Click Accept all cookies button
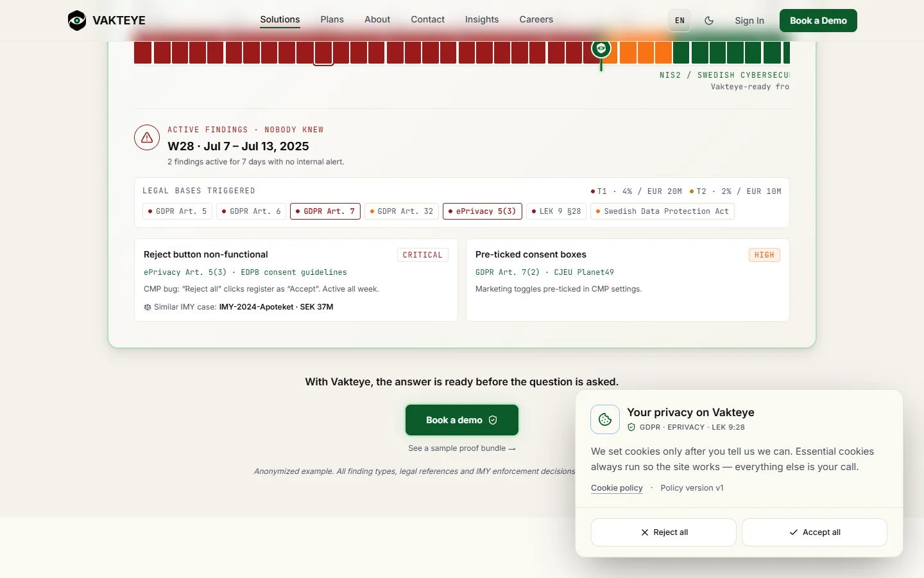The image size is (924, 578). 814,532
